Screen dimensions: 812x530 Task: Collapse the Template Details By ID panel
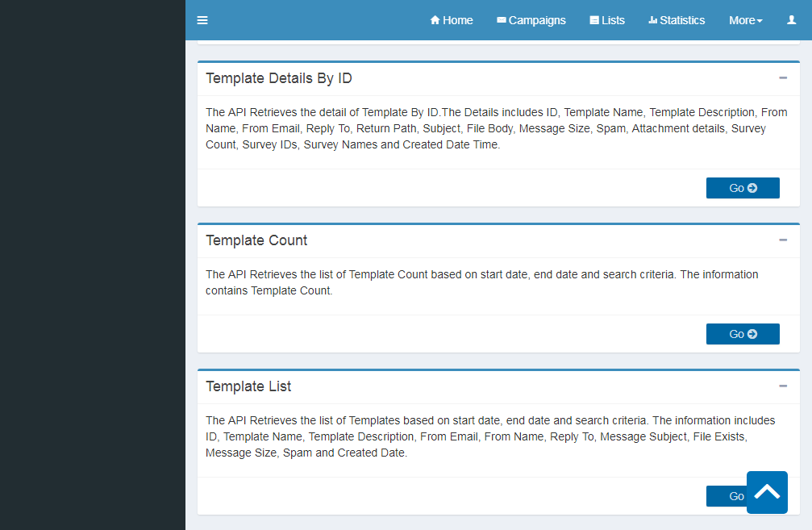782,78
